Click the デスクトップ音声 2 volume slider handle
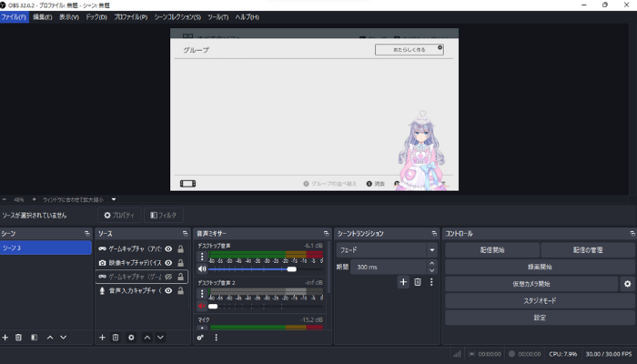The height and width of the screenshot is (364, 637). coord(213,307)
